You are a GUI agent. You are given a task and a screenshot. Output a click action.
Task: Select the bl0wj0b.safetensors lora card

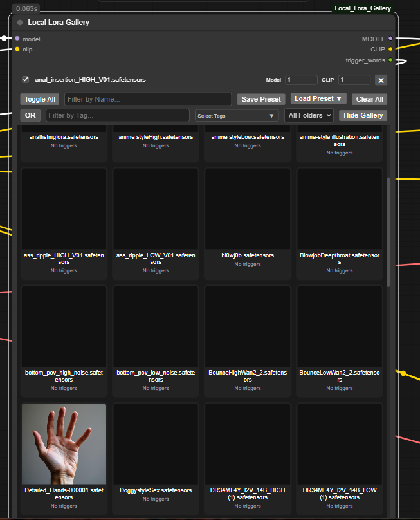coord(248,223)
